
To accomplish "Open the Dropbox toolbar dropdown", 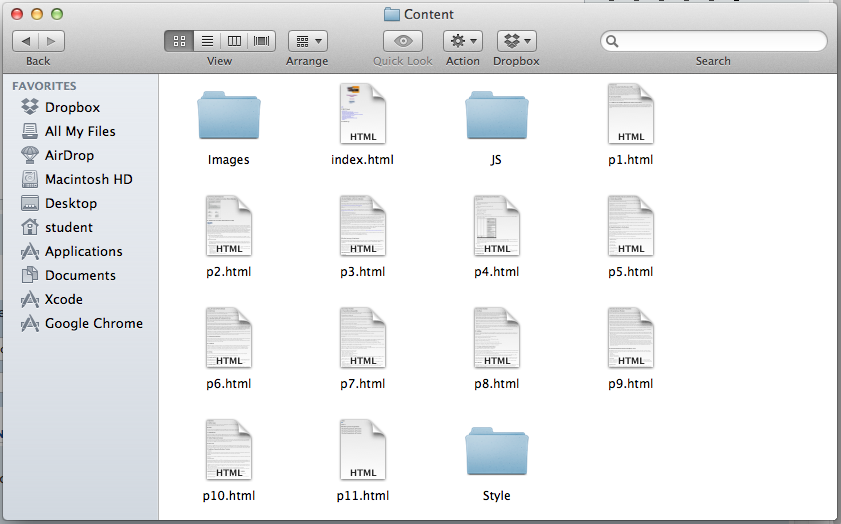I will [516, 41].
